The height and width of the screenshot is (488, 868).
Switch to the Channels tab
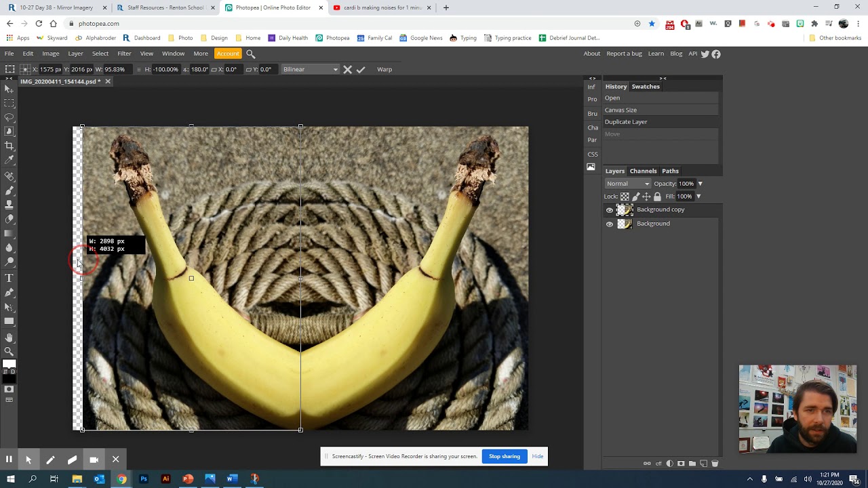pos(643,171)
